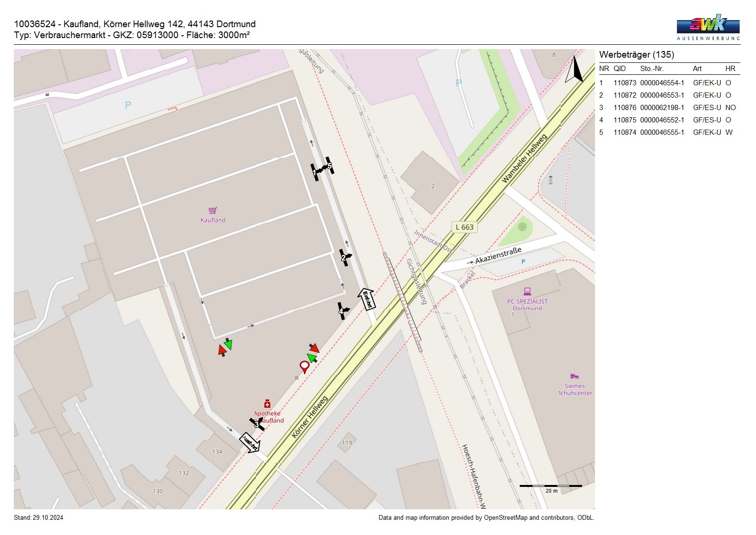Select billboard marker number 2
The width and height of the screenshot is (756, 535).
[x=345, y=258]
